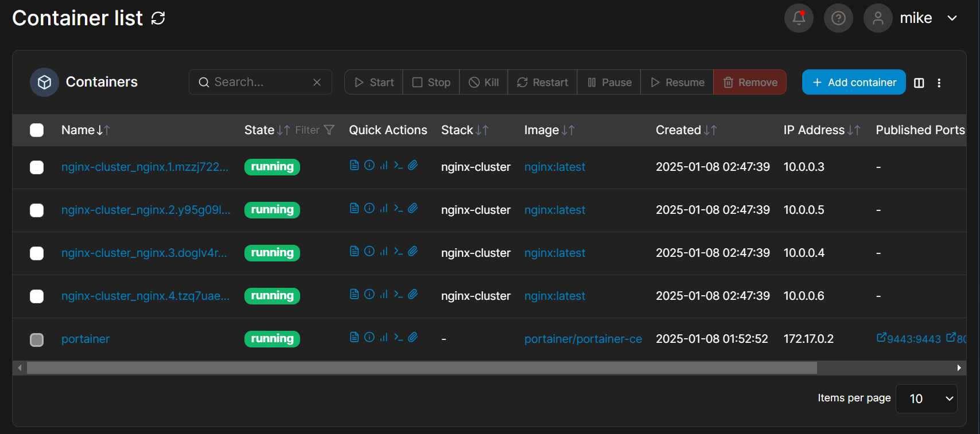This screenshot has width=980, height=434.
Task: Sort by the State column
Action: [x=267, y=130]
